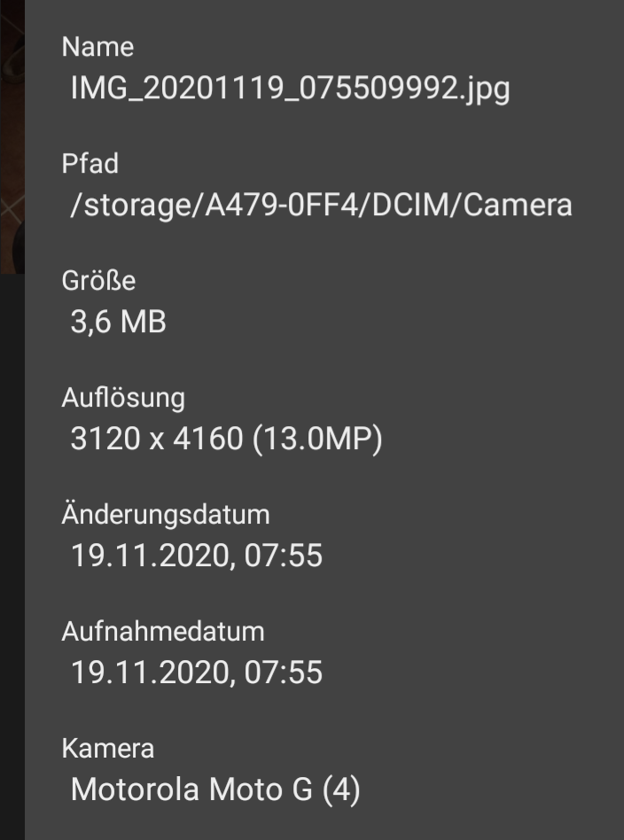Select the file name IMG_20201119_075509992.jpg
Image resolution: width=624 pixels, height=840 pixels.
click(x=290, y=89)
